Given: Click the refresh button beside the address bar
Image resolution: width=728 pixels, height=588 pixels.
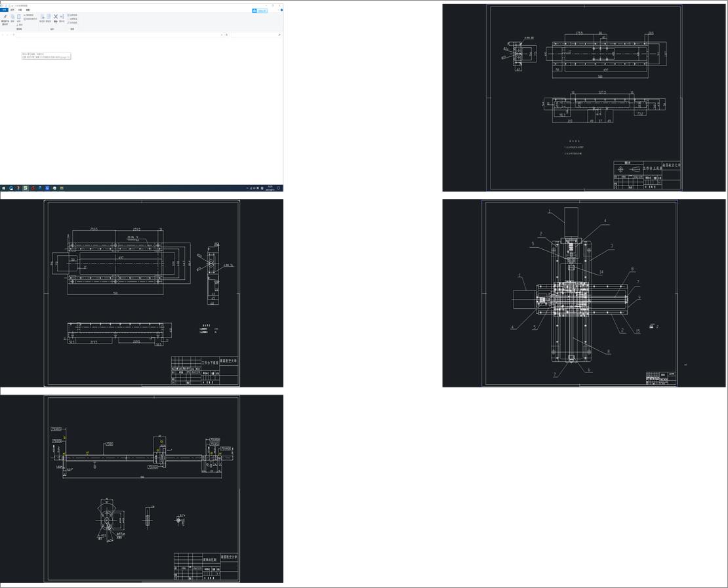Looking at the screenshot, I should click(x=226, y=35).
